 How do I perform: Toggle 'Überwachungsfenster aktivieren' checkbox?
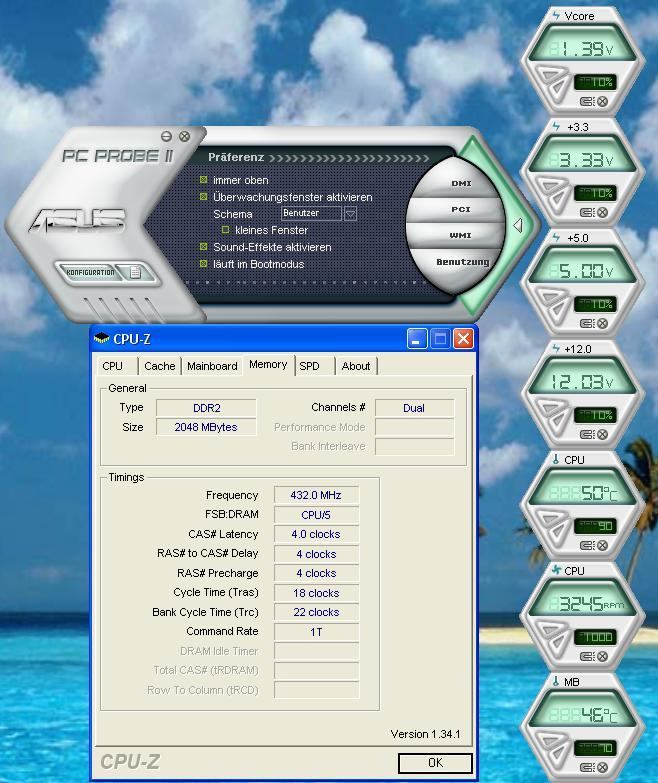pyautogui.click(x=203, y=197)
